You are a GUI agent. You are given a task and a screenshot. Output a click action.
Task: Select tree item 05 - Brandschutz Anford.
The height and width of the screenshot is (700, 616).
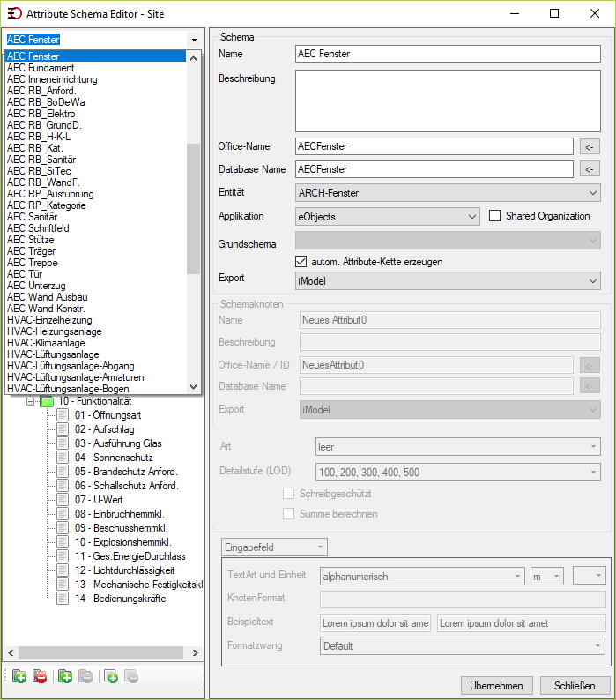126,472
